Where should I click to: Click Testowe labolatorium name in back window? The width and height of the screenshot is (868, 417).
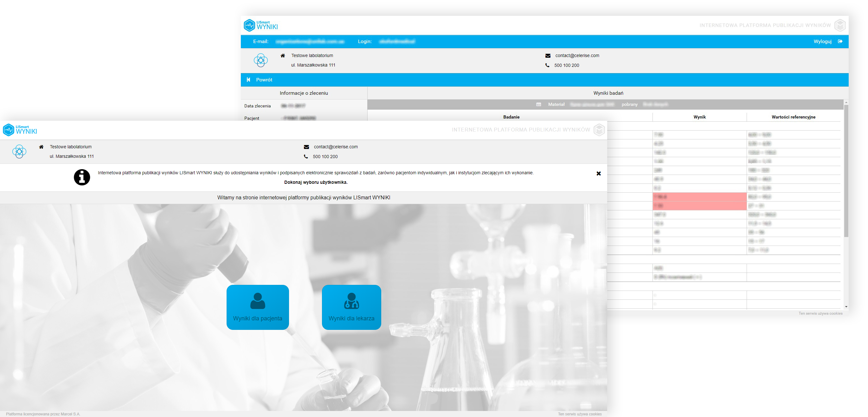point(312,55)
